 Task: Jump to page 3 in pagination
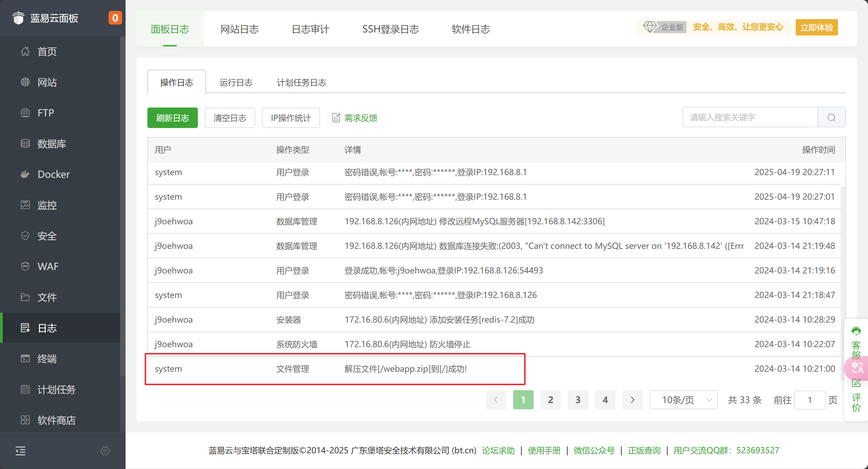(578, 400)
